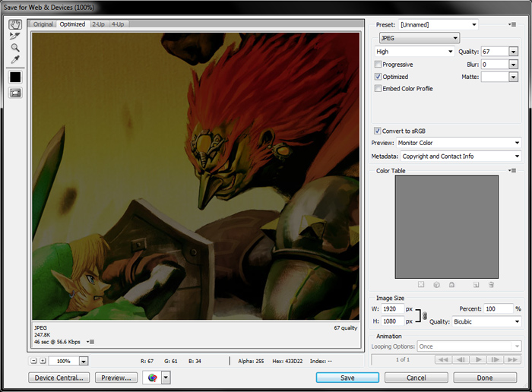Image resolution: width=532 pixels, height=392 pixels.
Task: Click the zoom out minus button
Action: [33, 361]
